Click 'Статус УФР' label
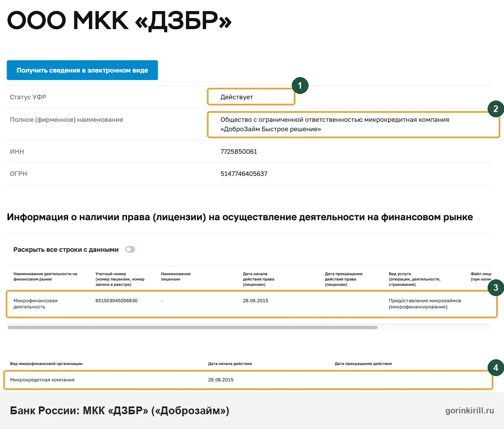The height and width of the screenshot is (429, 504). (x=28, y=97)
